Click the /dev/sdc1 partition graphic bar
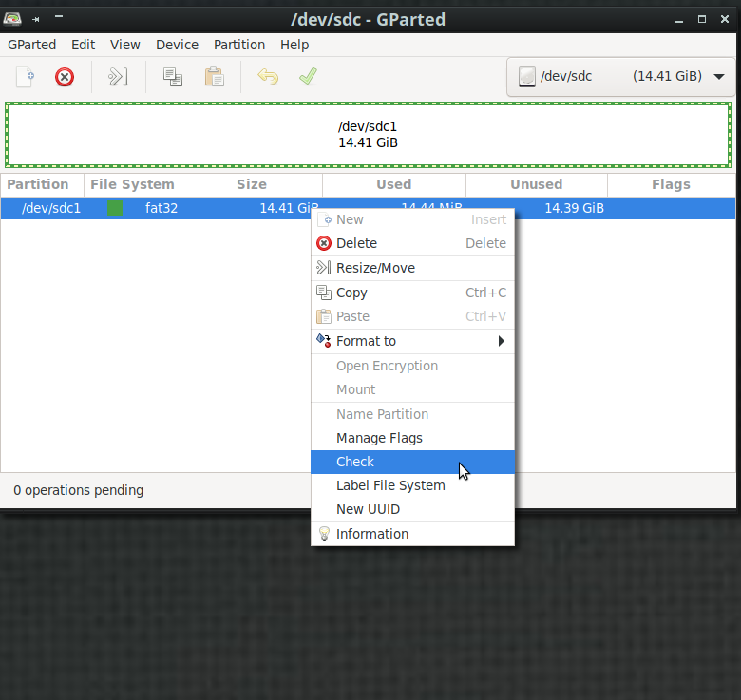Image resolution: width=741 pixels, height=700 pixels. coord(369,135)
